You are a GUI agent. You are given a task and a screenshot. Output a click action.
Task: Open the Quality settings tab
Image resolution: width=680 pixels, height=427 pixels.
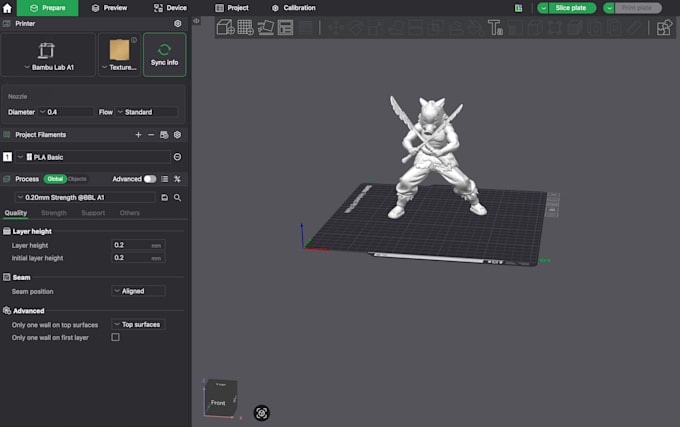[16, 213]
